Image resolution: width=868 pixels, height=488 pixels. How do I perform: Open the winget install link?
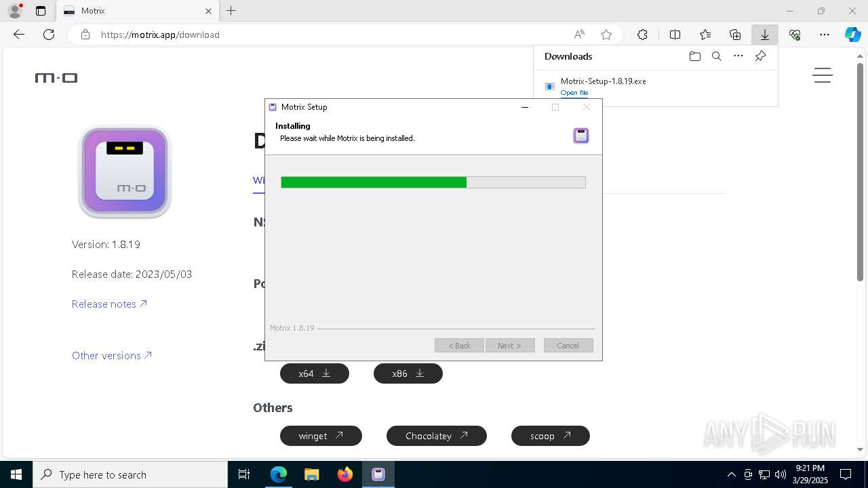tap(321, 436)
